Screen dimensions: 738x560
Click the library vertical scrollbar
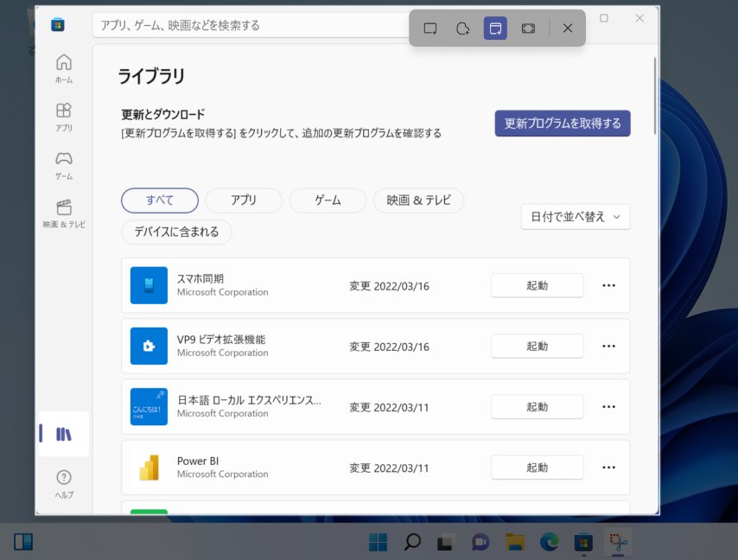coord(655,96)
